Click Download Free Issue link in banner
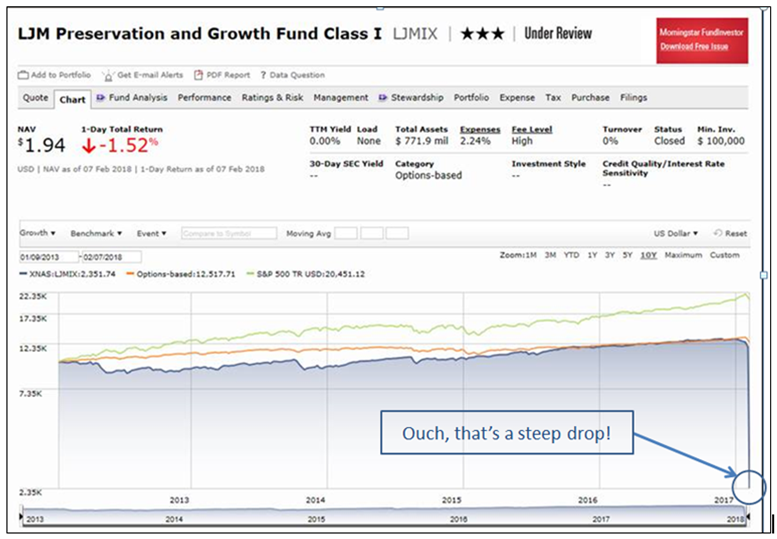Viewport: 777px width, 539px height. click(694, 47)
